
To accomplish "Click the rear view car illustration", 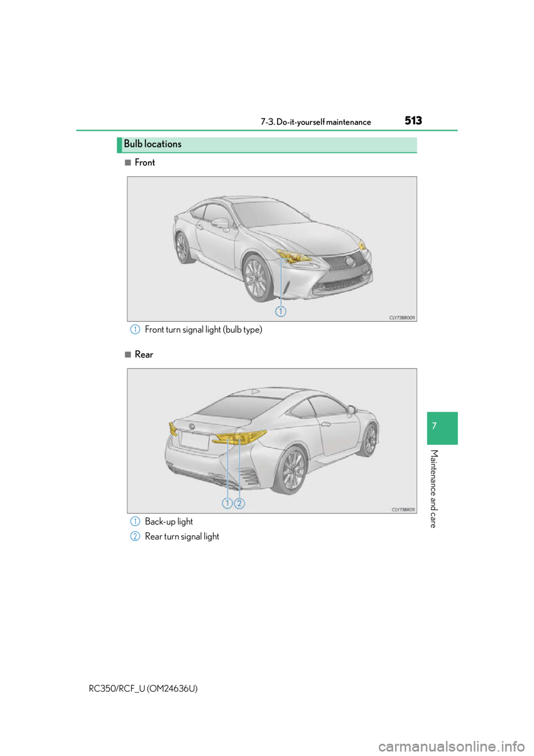I will pyautogui.click(x=272, y=441).
